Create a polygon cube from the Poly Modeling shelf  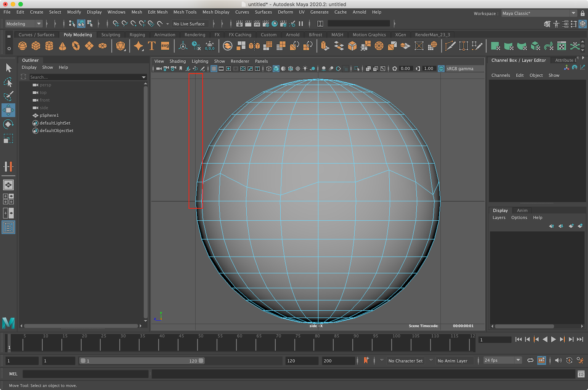coord(35,46)
